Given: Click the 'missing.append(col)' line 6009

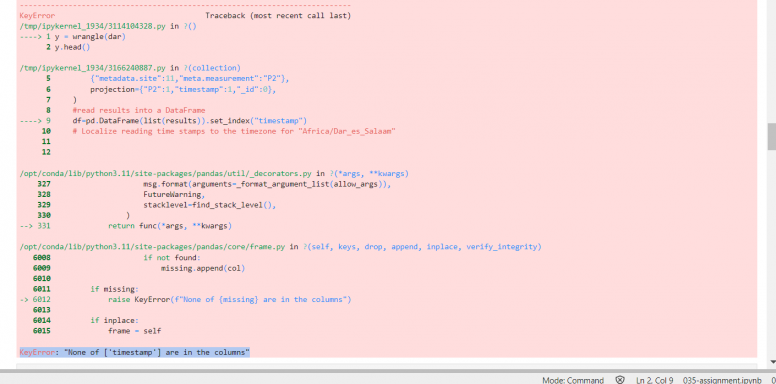Looking at the screenshot, I should click(x=203, y=268).
